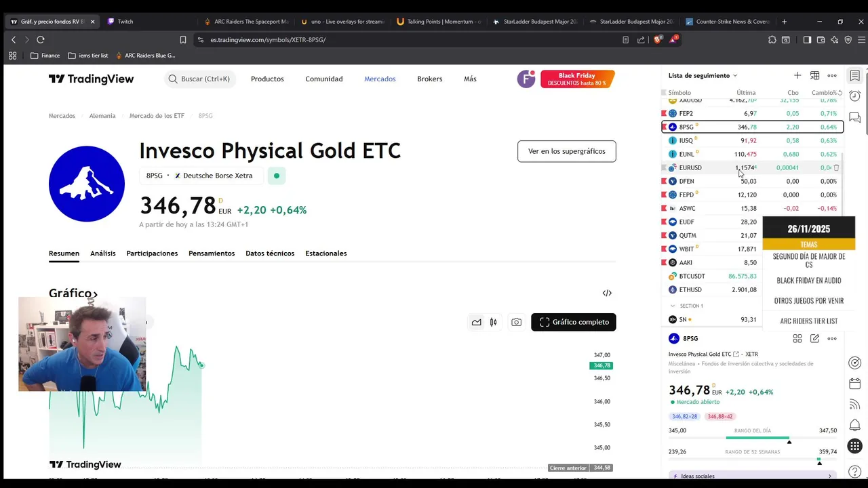Take a chart snapshot with the camera icon
Screen dimensions: 868x488
pyautogui.click(x=517, y=322)
